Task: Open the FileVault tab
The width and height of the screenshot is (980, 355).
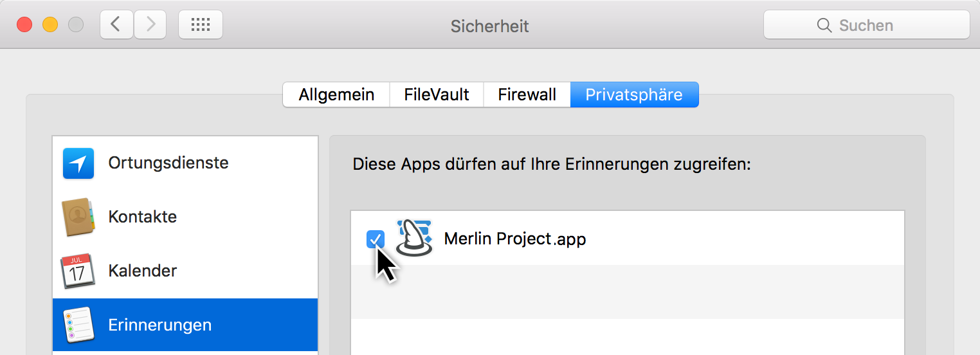Action: pos(437,95)
